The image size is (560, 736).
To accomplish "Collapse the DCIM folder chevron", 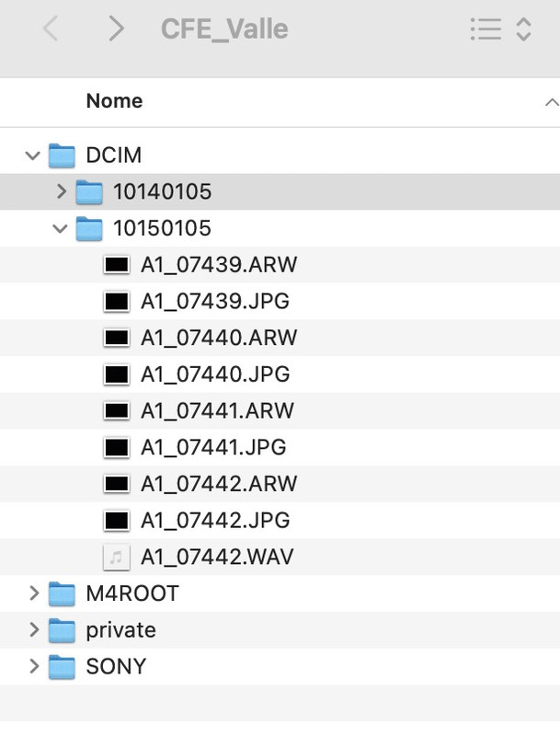I will tap(32, 155).
